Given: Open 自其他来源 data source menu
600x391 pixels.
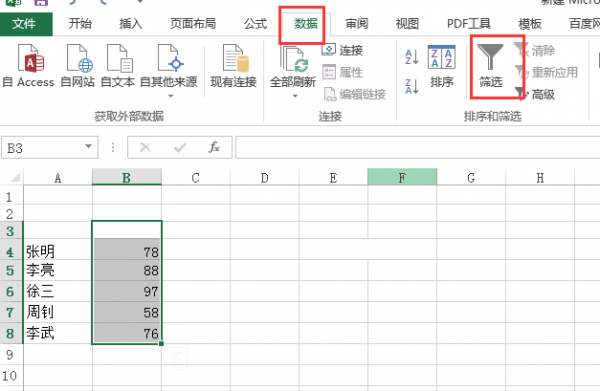Looking at the screenshot, I should (x=169, y=71).
